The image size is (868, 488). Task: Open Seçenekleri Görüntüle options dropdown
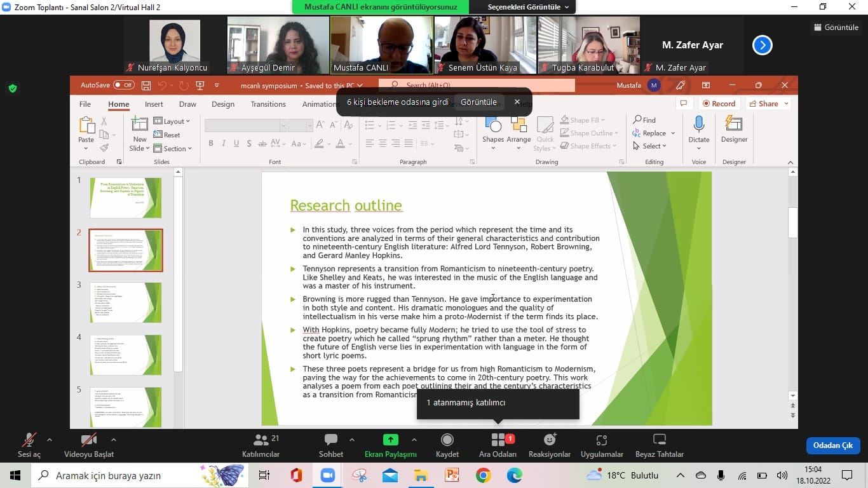528,7
